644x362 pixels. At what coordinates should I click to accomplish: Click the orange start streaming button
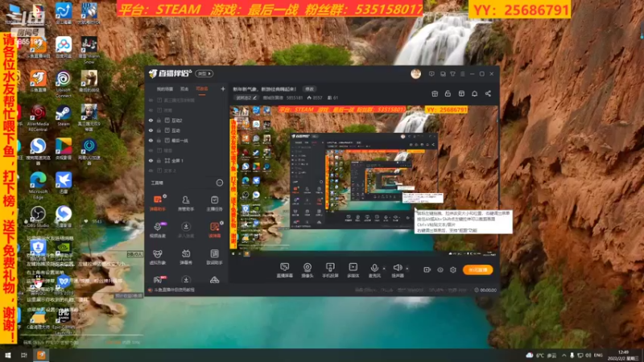[x=477, y=269]
